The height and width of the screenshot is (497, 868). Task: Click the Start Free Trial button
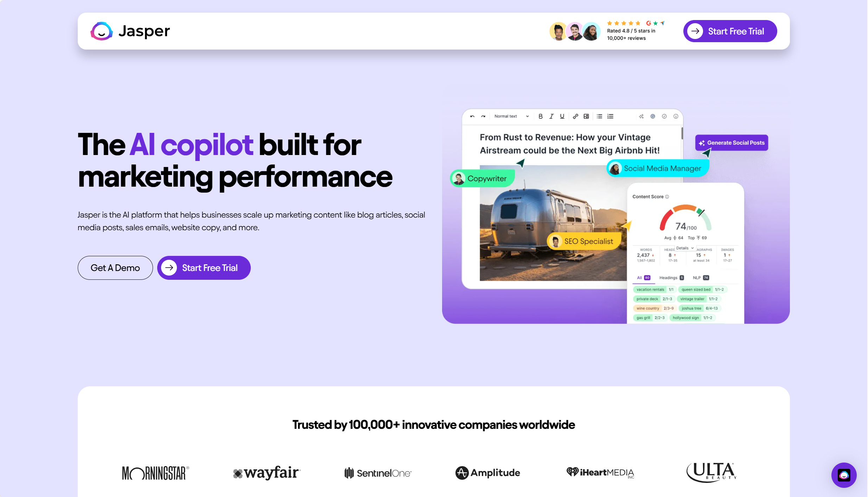click(730, 31)
